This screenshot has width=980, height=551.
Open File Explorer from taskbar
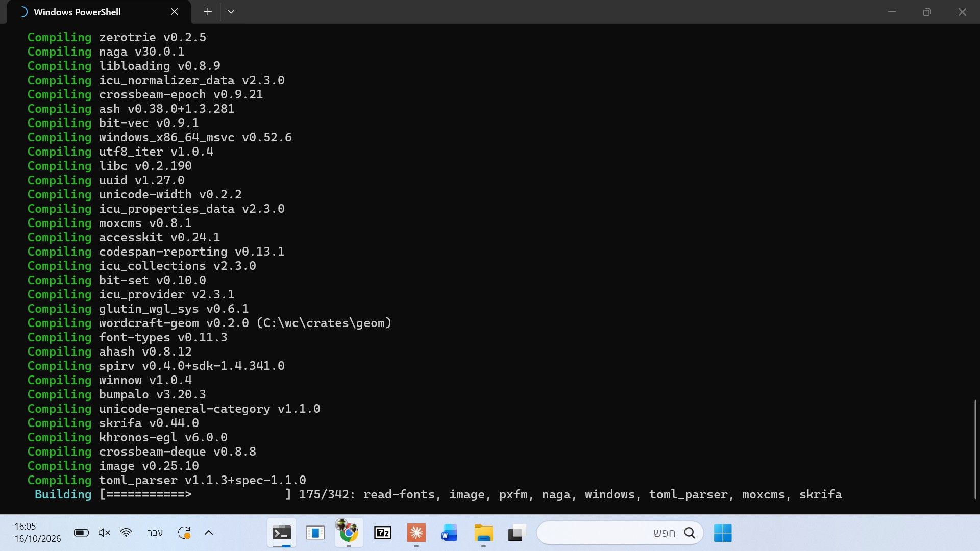point(483,533)
